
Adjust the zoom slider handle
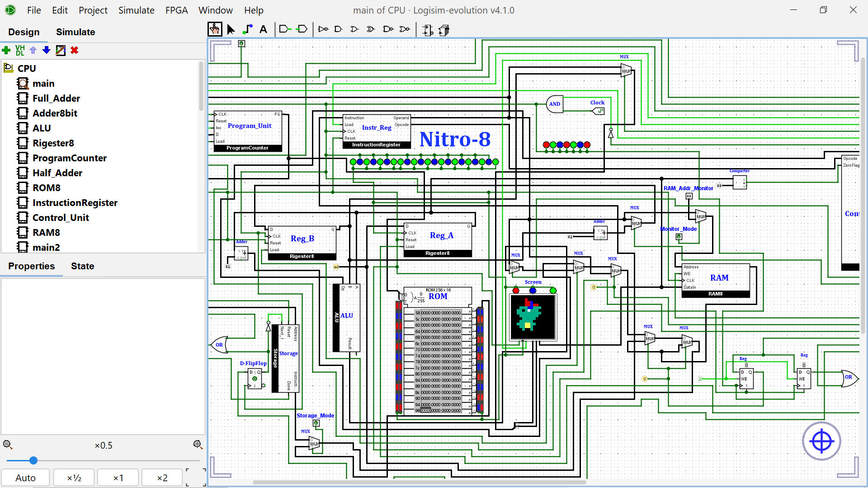click(x=33, y=460)
